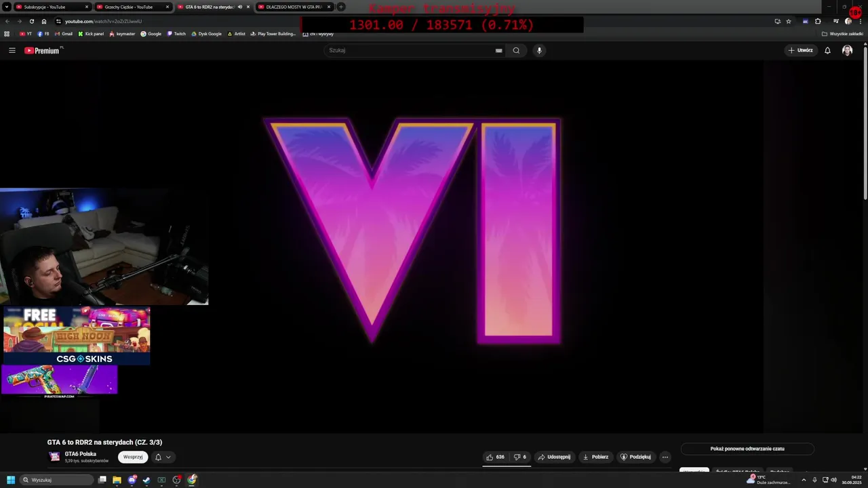Go to YouTube Premium home logo
The width and height of the screenshot is (868, 488).
(x=43, y=50)
